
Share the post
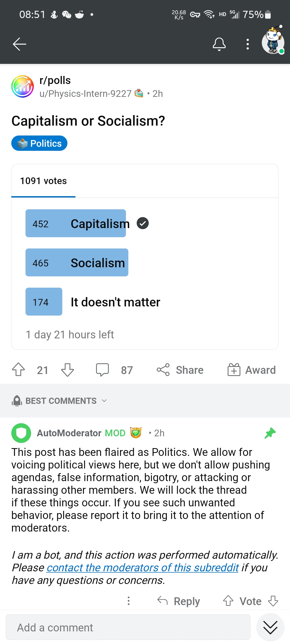point(180,370)
